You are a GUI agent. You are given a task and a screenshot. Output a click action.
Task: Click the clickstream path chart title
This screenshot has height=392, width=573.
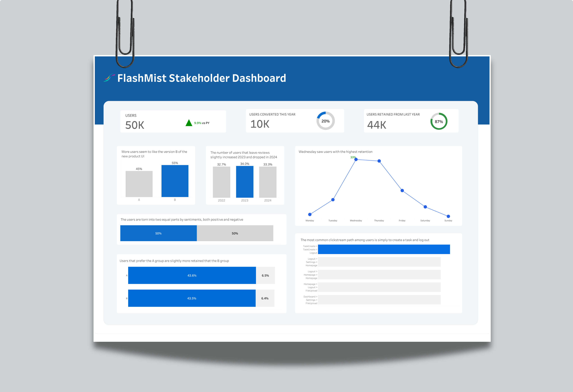coord(365,240)
